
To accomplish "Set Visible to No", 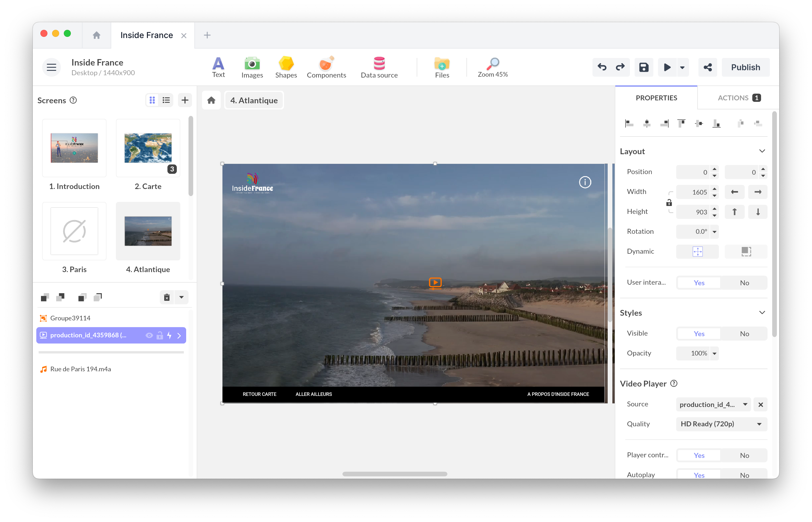I will (x=744, y=334).
